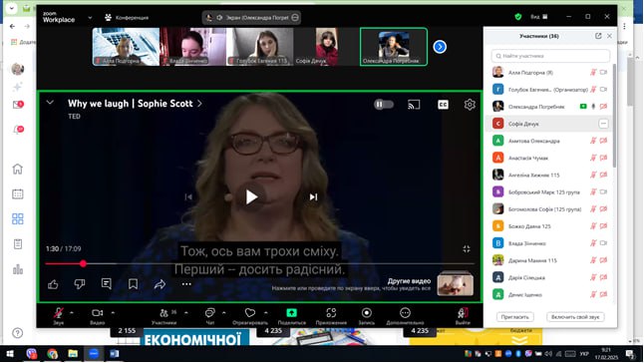Collapse video player with down chevron

point(50,103)
